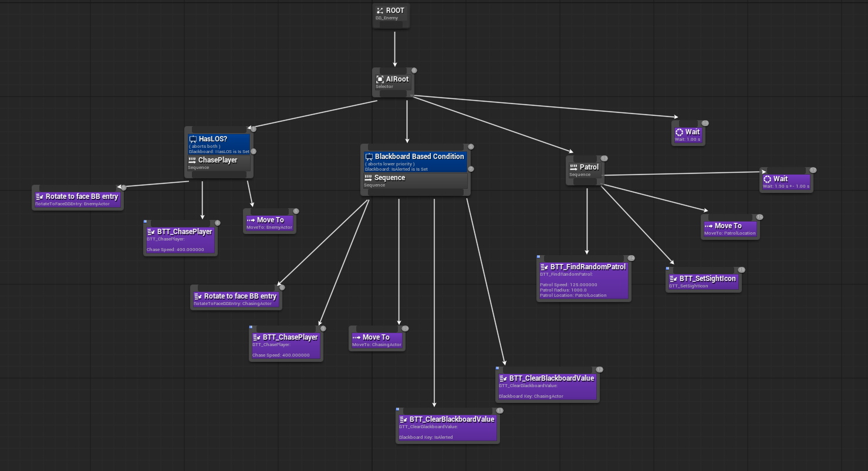Click the BTT_SetSightIcon task icon

point(673,279)
